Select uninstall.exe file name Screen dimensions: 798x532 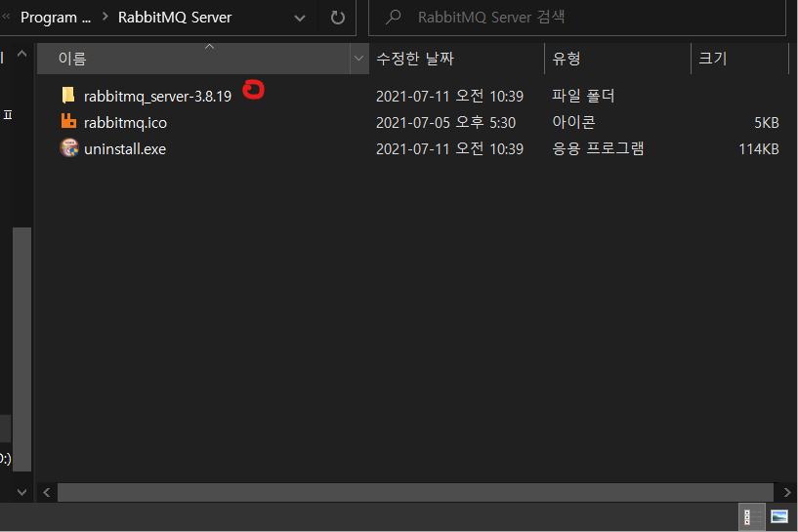click(x=125, y=149)
